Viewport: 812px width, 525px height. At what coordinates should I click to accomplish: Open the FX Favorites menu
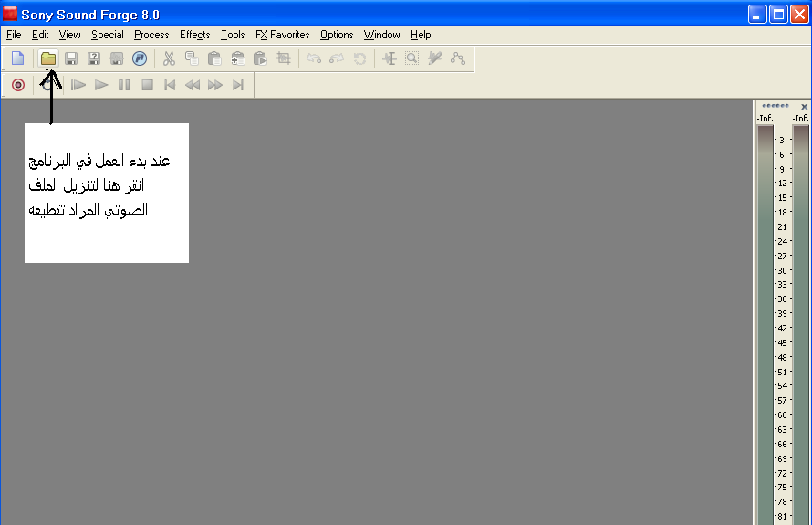coord(282,35)
